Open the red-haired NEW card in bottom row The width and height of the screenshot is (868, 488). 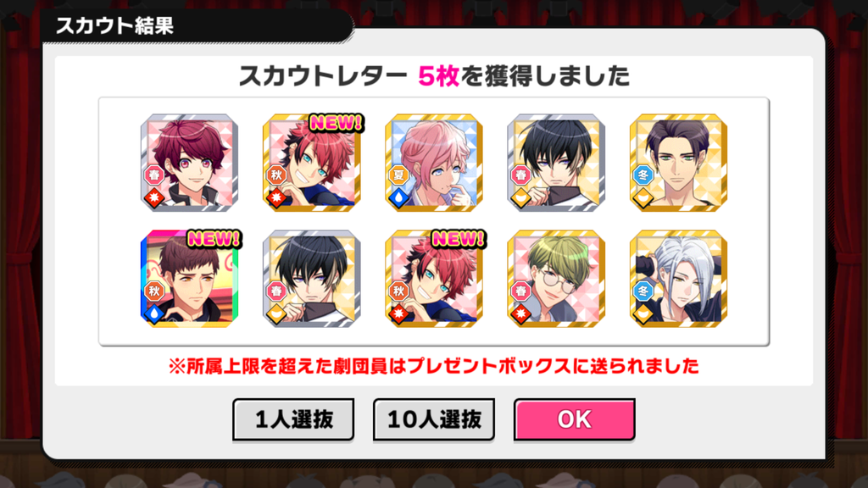434,278
